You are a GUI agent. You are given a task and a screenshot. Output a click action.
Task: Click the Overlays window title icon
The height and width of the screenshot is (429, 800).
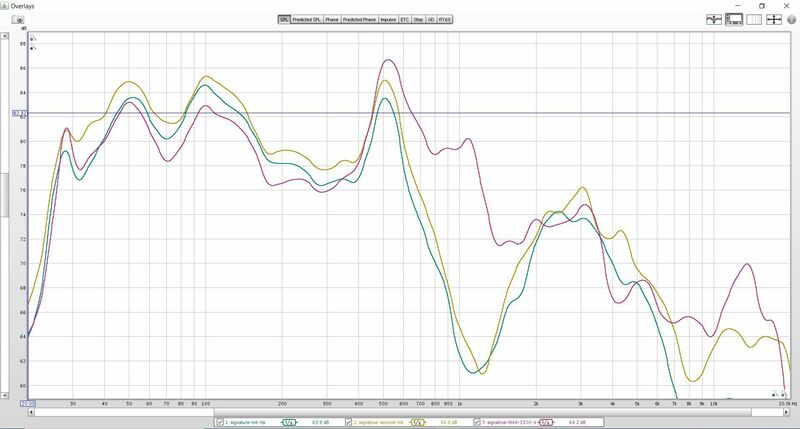click(5, 6)
